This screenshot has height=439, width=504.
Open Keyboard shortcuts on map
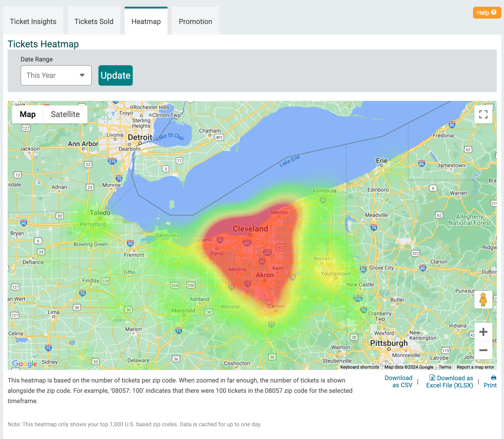360,367
